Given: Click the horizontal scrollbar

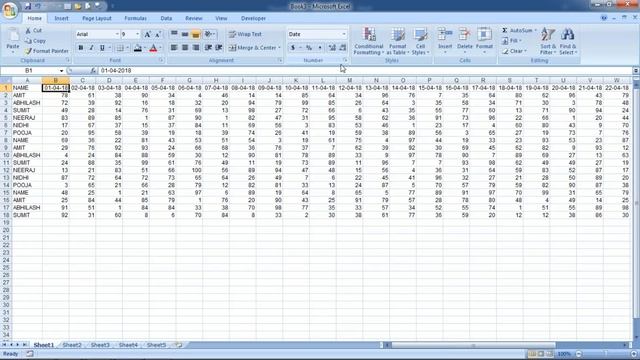Looking at the screenshot, I should click(x=473, y=345).
